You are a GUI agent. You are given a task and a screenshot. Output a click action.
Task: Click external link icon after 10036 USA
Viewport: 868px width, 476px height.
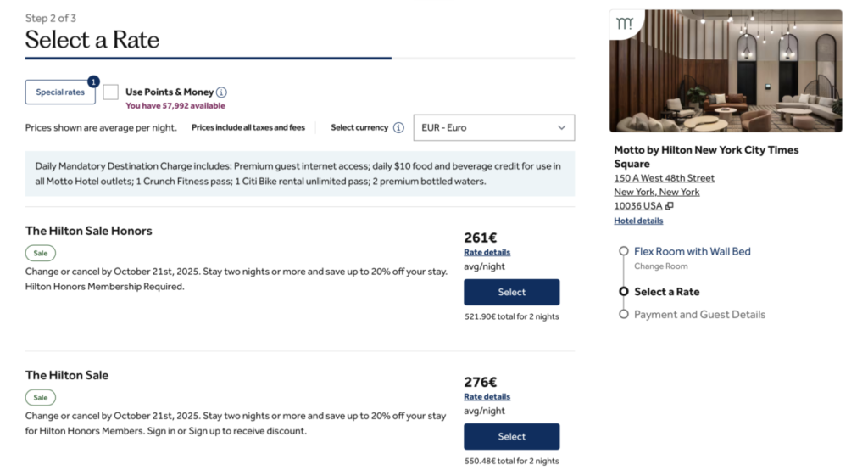[670, 206]
